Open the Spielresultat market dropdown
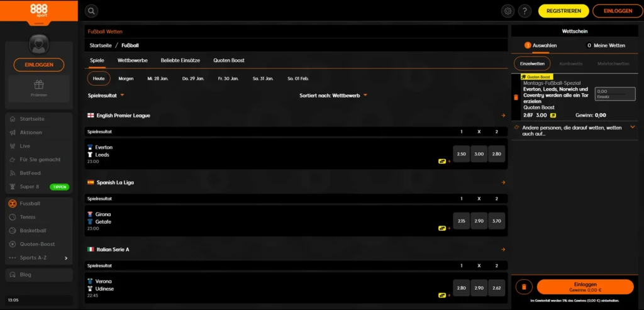644x310 pixels. click(x=106, y=95)
